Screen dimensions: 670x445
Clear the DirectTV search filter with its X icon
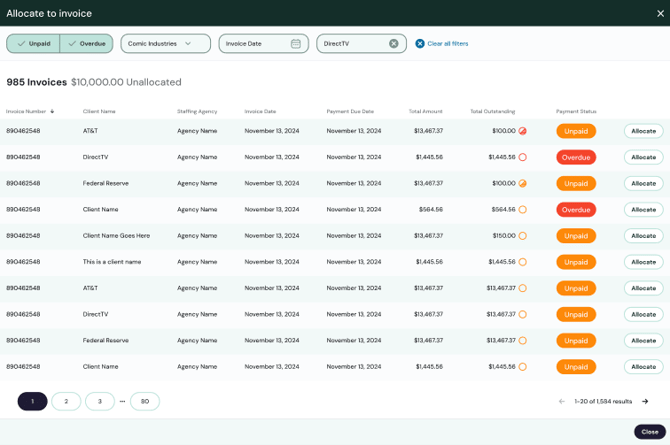click(x=394, y=44)
